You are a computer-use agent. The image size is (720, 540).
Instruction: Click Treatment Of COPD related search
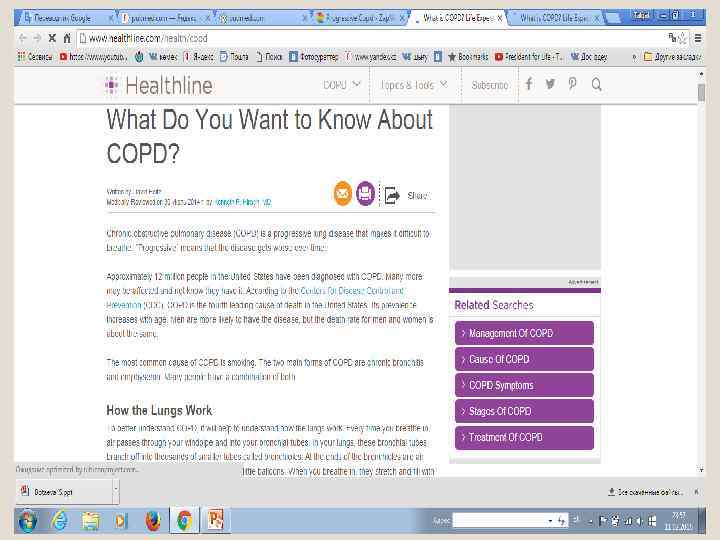[524, 437]
